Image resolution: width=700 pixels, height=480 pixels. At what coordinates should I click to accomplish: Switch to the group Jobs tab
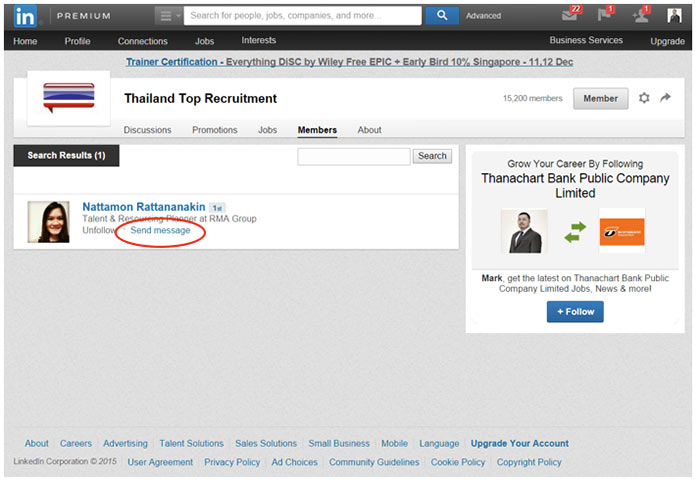tap(267, 130)
